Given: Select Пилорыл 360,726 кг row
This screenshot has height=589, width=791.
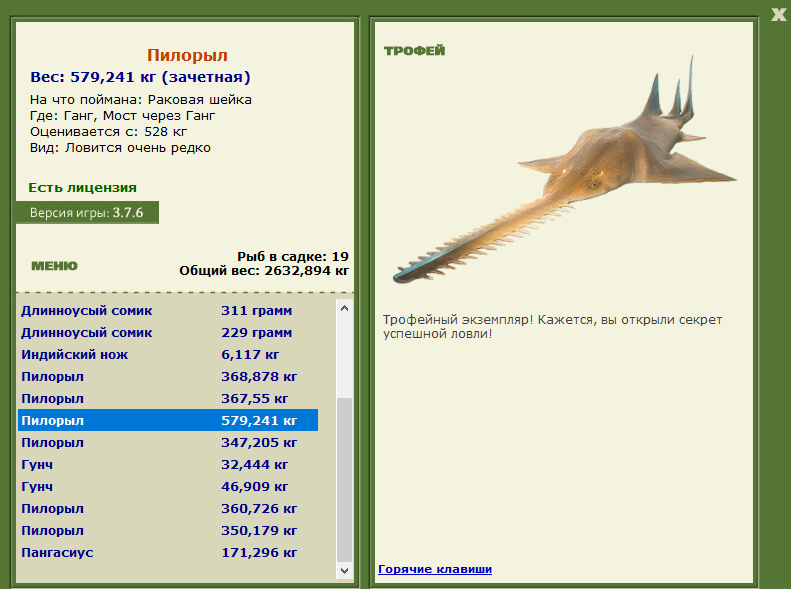Looking at the screenshot, I should [168, 508].
